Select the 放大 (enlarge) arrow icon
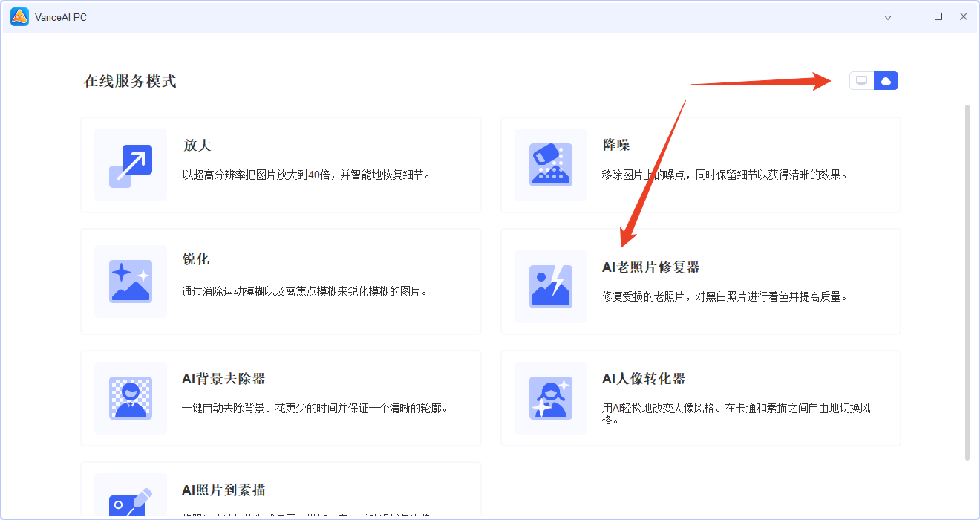The width and height of the screenshot is (980, 520). pyautogui.click(x=130, y=165)
